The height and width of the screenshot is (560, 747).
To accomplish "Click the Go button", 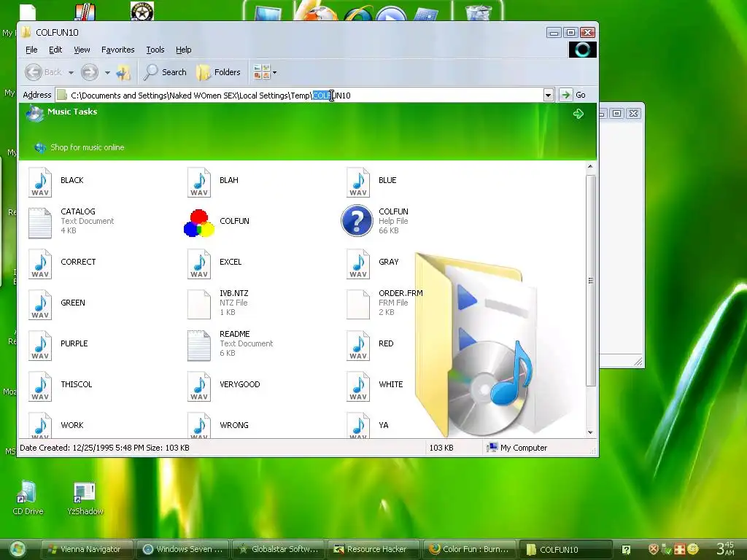I will 573,95.
